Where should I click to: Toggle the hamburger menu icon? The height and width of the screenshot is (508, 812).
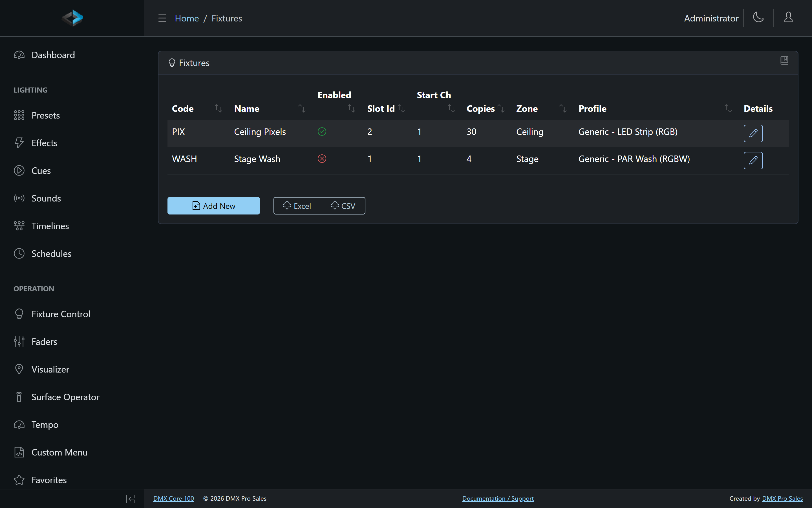pyautogui.click(x=162, y=18)
